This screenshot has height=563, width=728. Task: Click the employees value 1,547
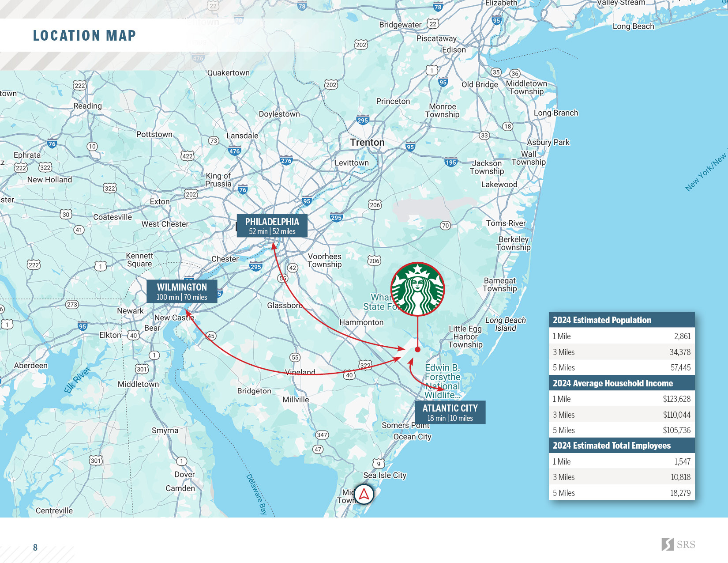pyautogui.click(x=682, y=461)
